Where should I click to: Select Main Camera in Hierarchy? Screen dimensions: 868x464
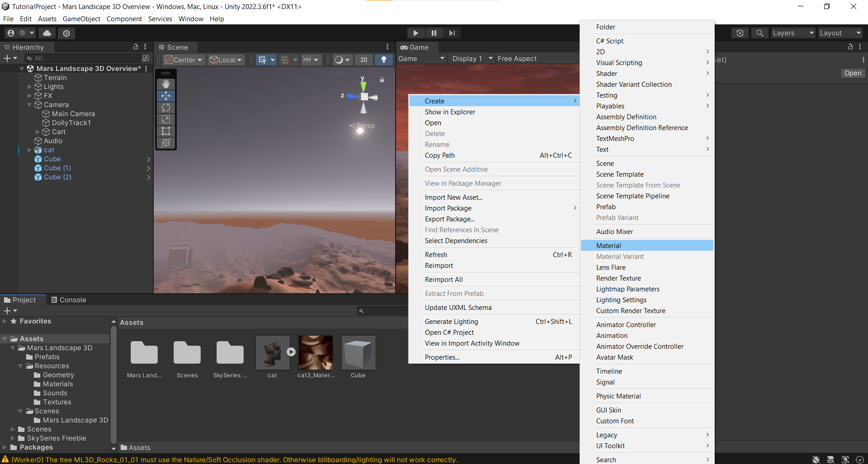[73, 114]
